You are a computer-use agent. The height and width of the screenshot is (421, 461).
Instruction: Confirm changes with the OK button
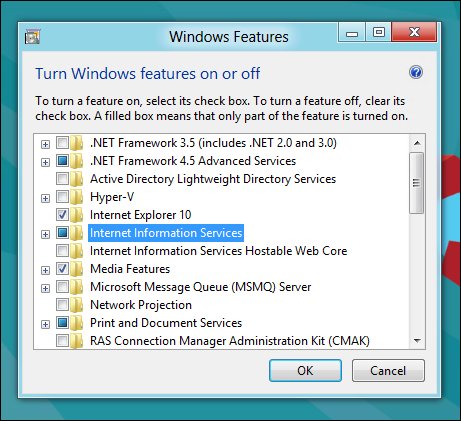tap(305, 370)
